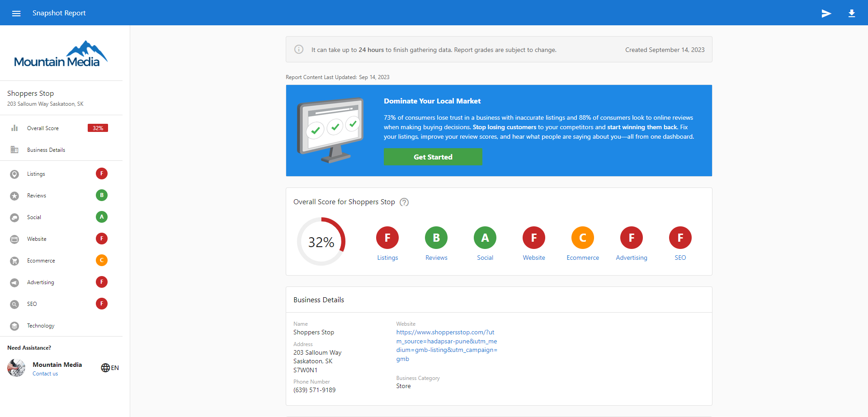Click the Shoppers Stop name in sidebar
This screenshot has width=868, height=417.
(30, 93)
